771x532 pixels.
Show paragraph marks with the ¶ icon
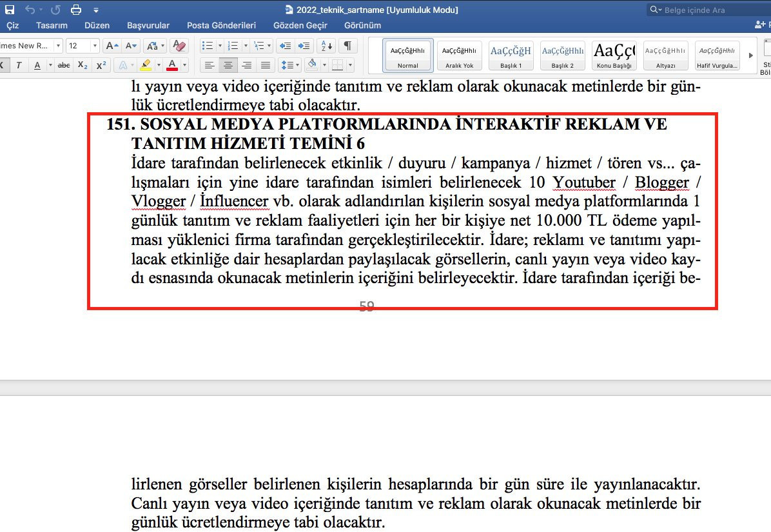coord(346,46)
